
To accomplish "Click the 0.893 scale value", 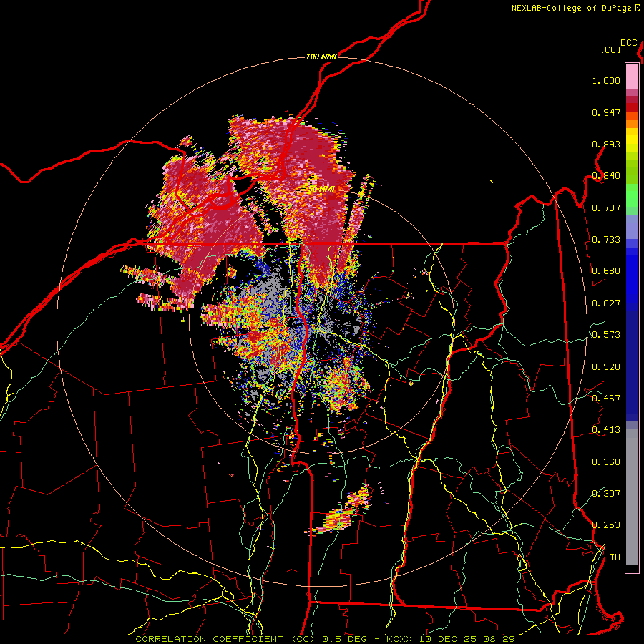I will tap(606, 144).
